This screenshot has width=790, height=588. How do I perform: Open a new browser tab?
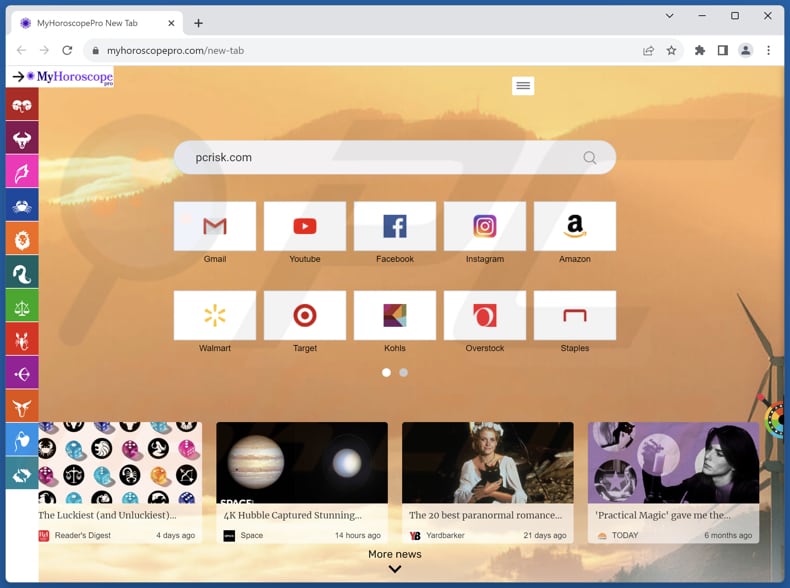(x=199, y=23)
